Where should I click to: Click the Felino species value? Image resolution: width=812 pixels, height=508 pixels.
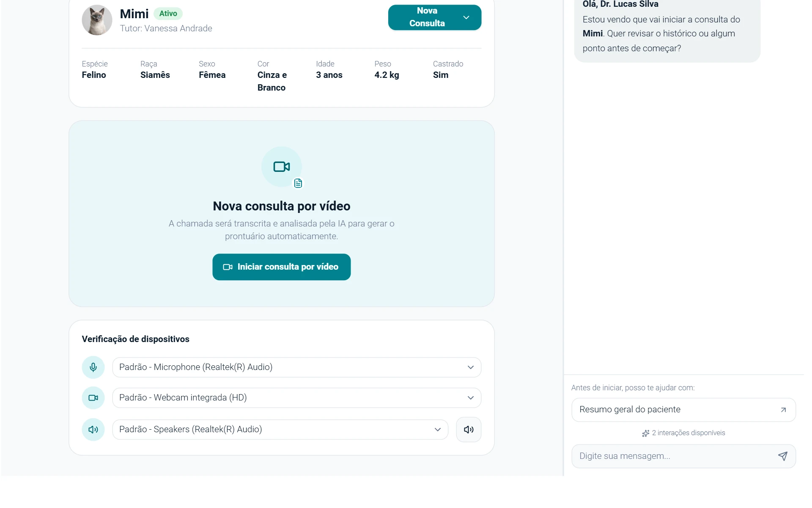point(94,75)
